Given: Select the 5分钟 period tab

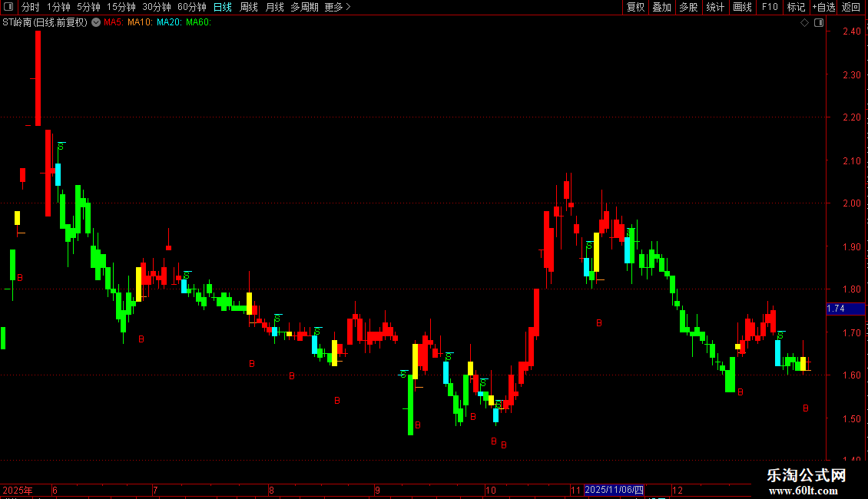Looking at the screenshot, I should (x=88, y=7).
